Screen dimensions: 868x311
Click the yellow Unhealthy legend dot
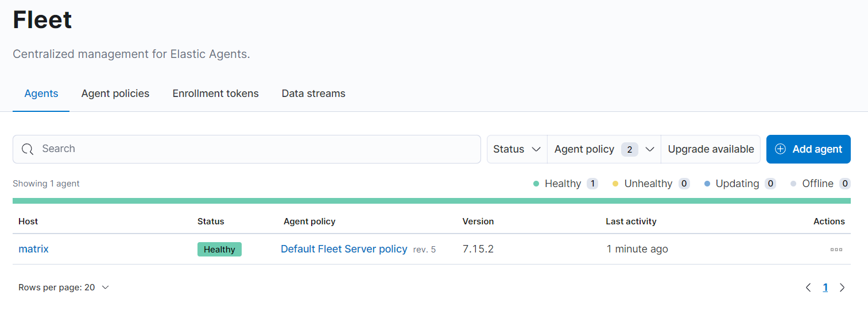click(x=615, y=184)
